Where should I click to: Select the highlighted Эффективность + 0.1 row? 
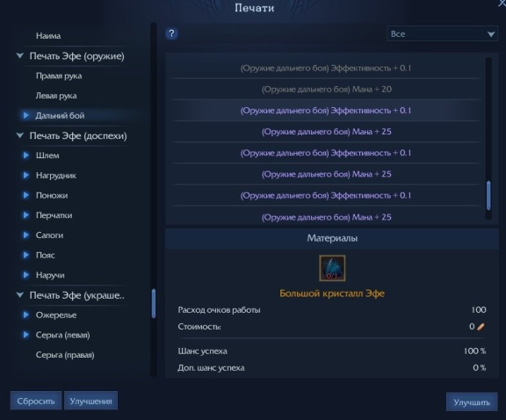click(x=326, y=111)
